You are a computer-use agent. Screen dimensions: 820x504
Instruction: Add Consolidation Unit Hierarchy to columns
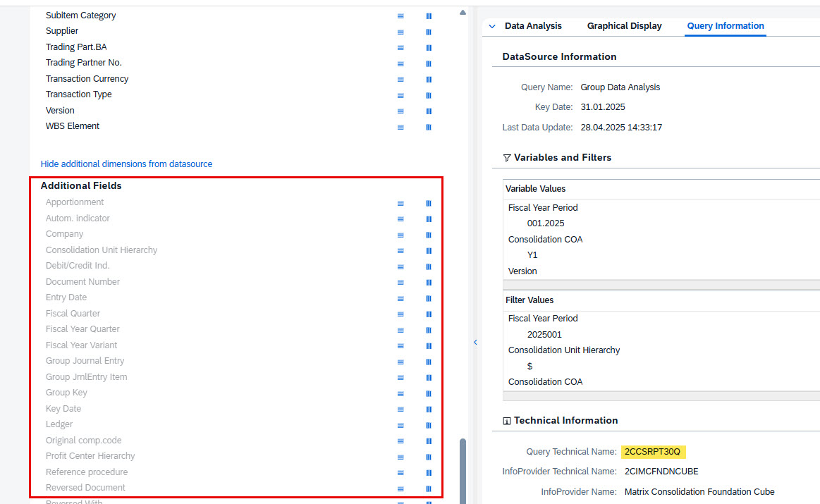click(429, 251)
